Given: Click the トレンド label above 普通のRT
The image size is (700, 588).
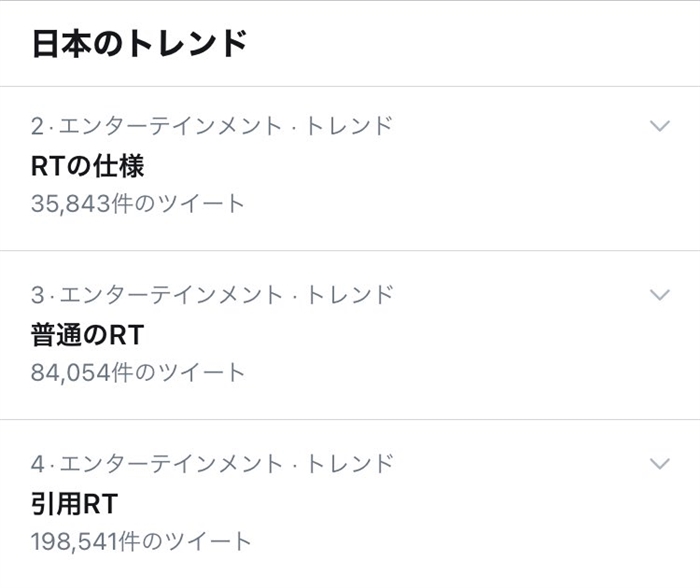Looking at the screenshot, I should tap(351, 295).
